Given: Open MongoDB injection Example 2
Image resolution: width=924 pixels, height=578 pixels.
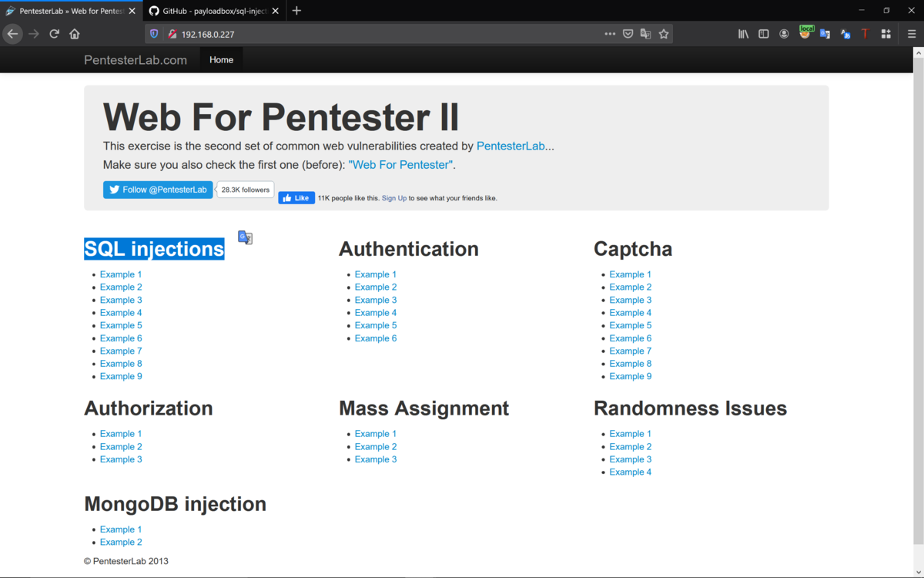Looking at the screenshot, I should (121, 543).
